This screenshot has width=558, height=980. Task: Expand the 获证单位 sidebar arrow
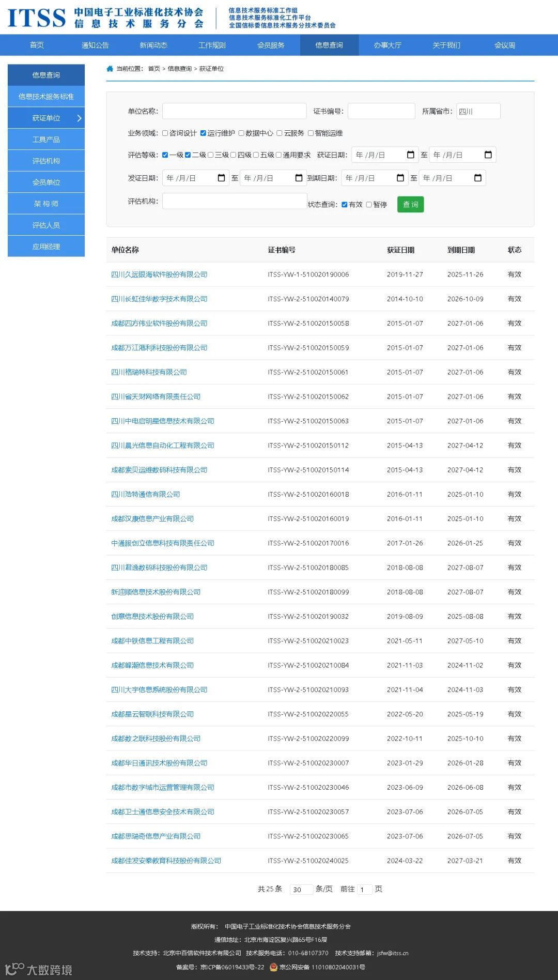[x=79, y=118]
